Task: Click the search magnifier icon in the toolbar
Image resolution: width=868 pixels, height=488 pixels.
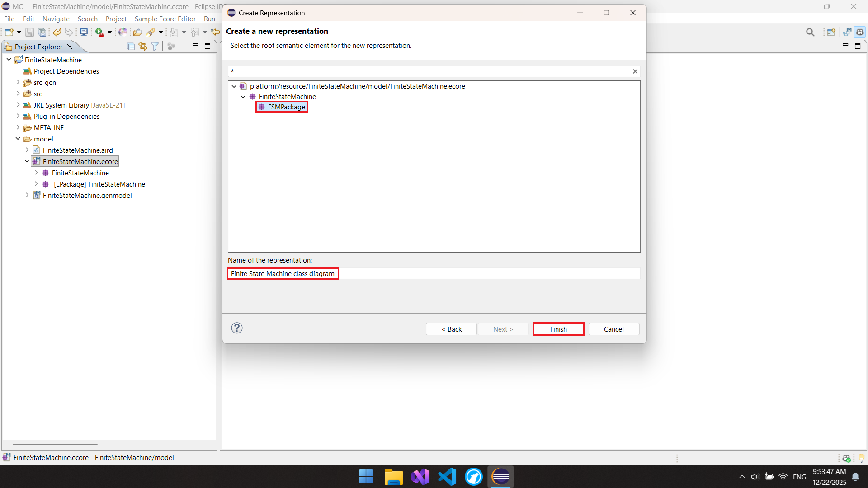Action: tap(810, 32)
